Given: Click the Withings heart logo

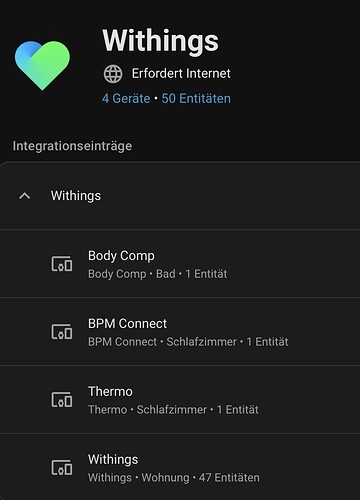Looking at the screenshot, I should coord(42,66).
